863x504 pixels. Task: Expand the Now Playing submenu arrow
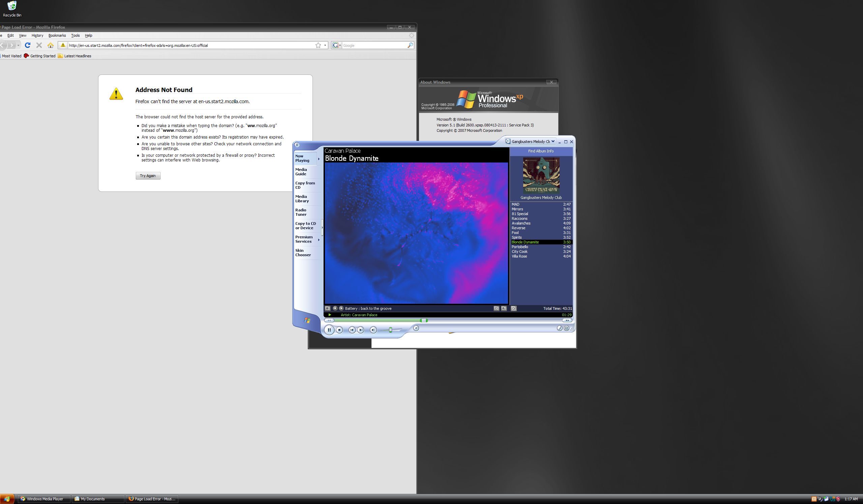(319, 158)
